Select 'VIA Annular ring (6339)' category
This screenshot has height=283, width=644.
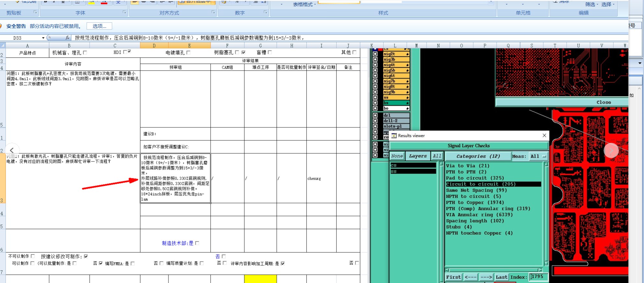pyautogui.click(x=479, y=215)
